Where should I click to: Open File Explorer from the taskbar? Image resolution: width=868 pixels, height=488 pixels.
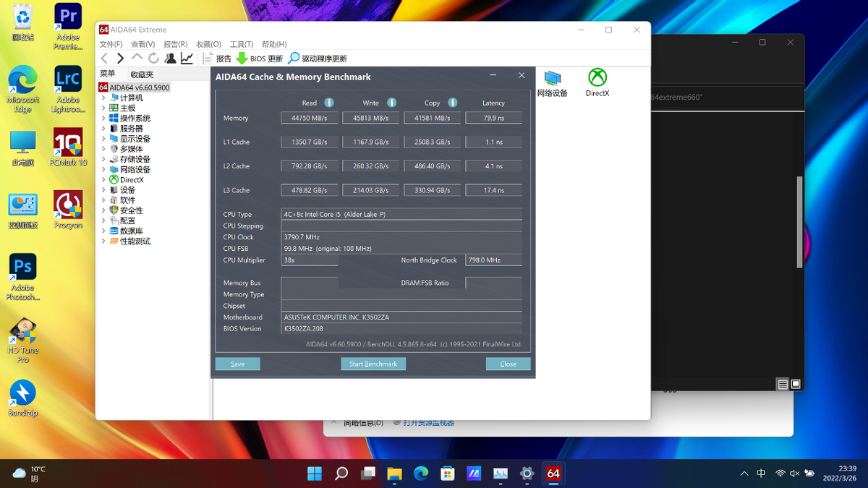(394, 474)
